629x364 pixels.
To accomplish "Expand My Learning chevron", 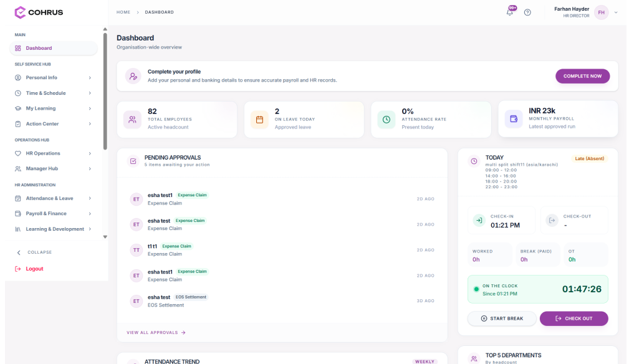I will tap(90, 108).
